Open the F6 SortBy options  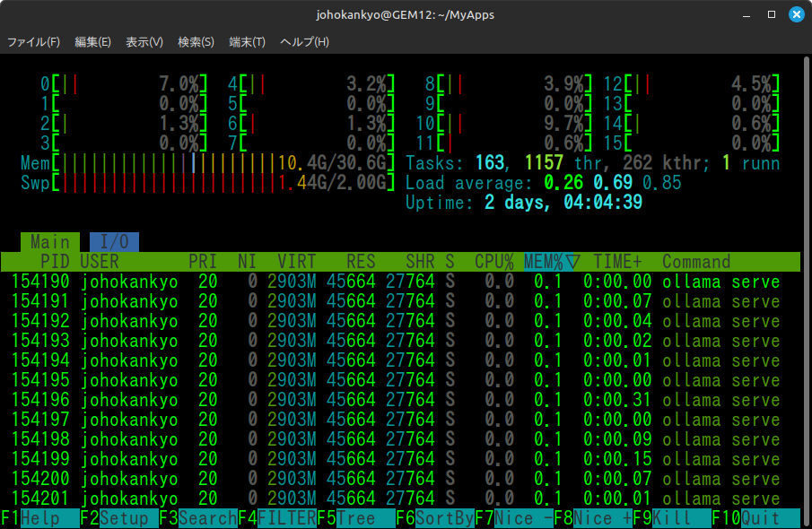pos(444,518)
